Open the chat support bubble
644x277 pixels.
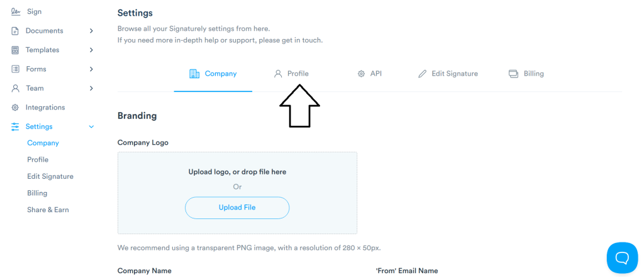click(622, 257)
